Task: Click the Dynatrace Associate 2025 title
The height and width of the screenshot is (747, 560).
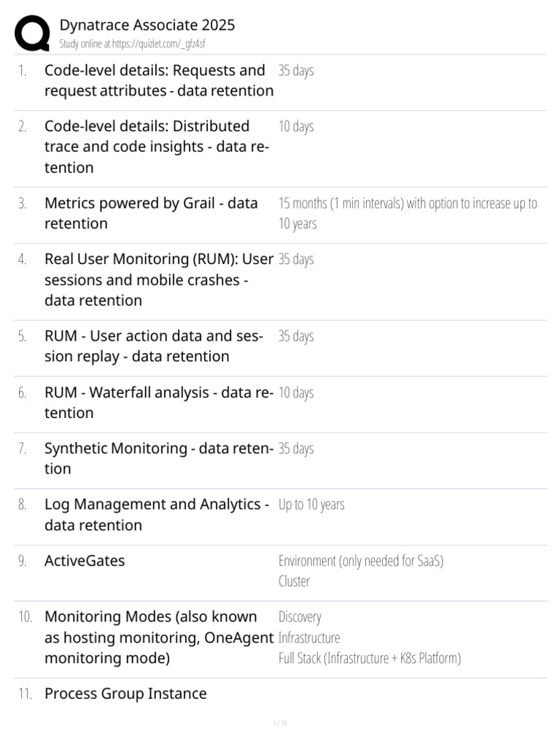Action: (x=147, y=25)
